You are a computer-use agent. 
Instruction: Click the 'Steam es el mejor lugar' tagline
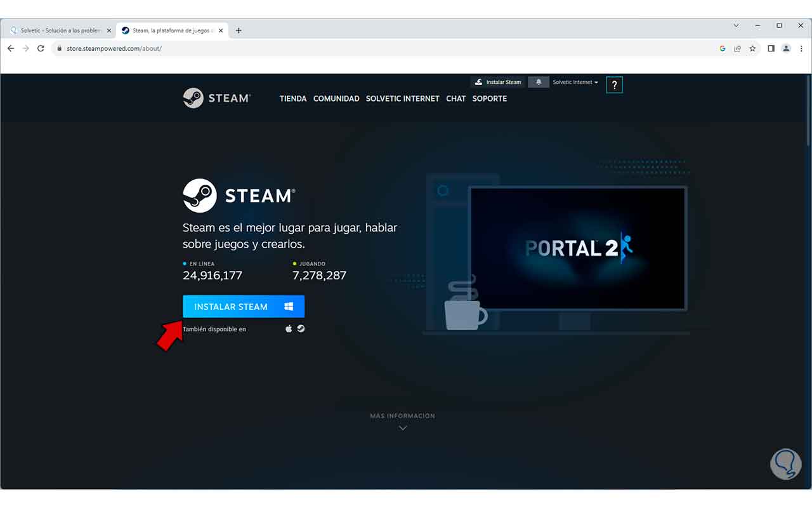(290, 236)
